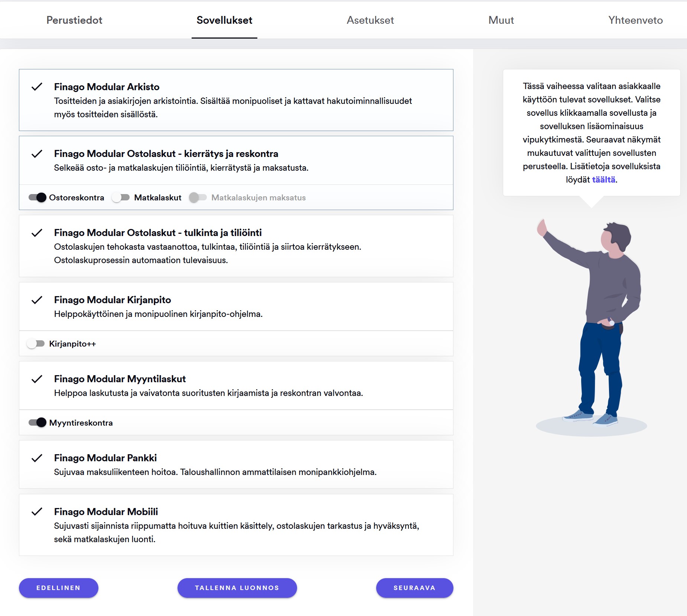This screenshot has width=687, height=616.
Task: Open the Yhteenveto tab
Action: coord(635,20)
